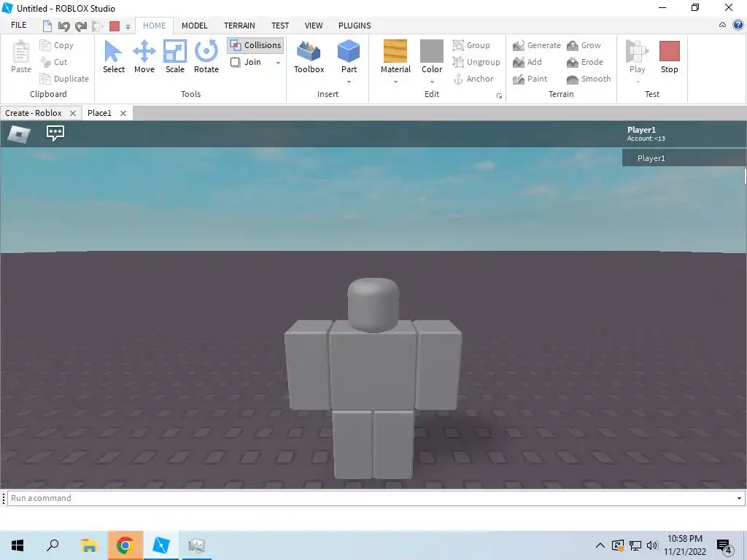Switch to the TEST tab
The image size is (747, 560).
[x=280, y=26]
